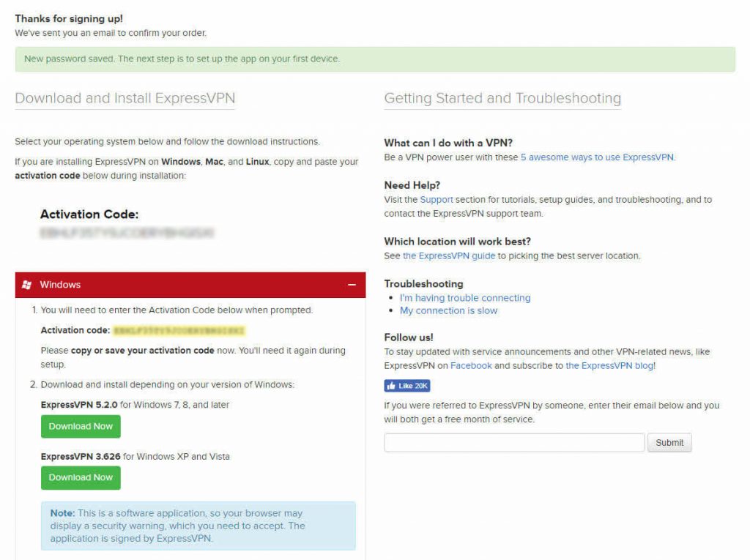Click Download and Install ExpressVPN heading
The height and width of the screenshot is (560, 750).
click(125, 98)
